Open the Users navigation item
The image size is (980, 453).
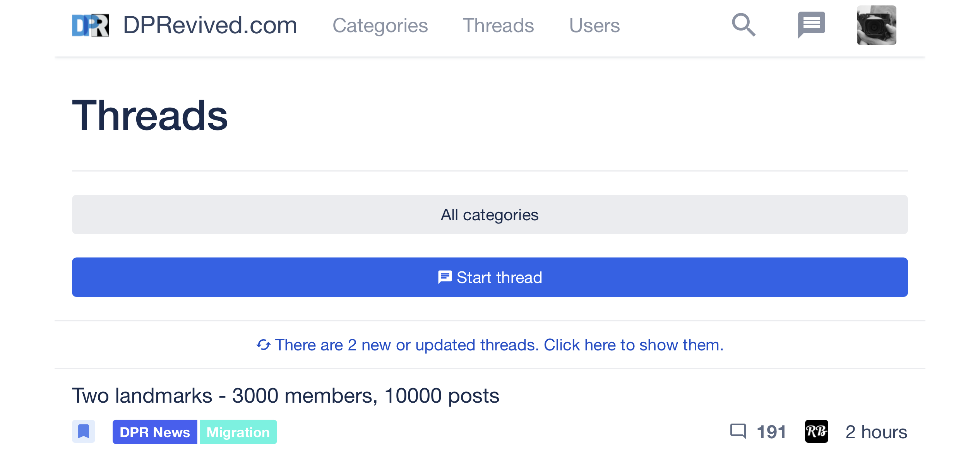point(594,26)
